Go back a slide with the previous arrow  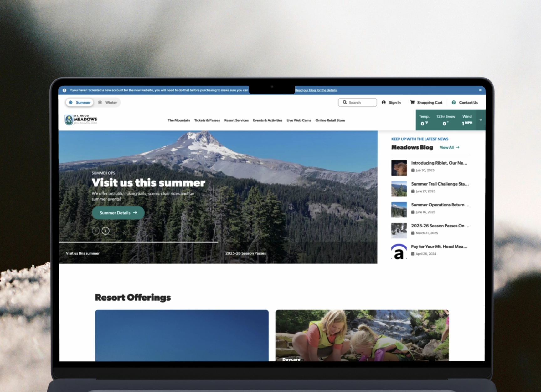point(96,231)
